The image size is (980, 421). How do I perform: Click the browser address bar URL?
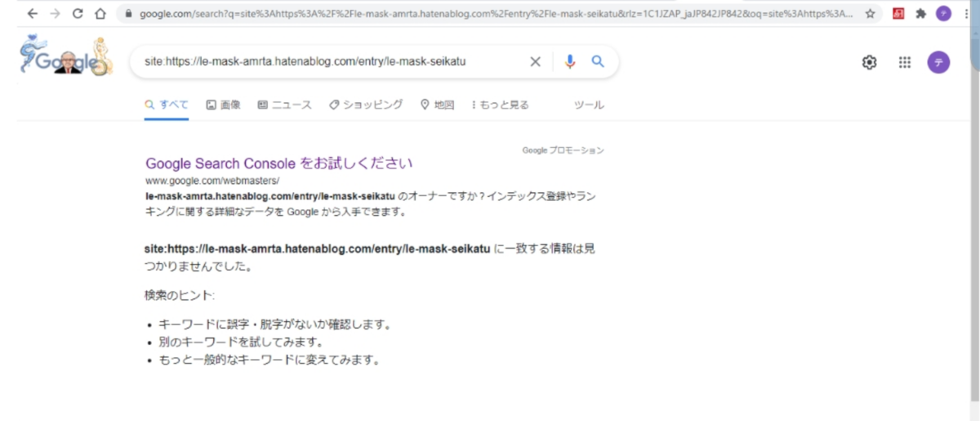tap(497, 14)
